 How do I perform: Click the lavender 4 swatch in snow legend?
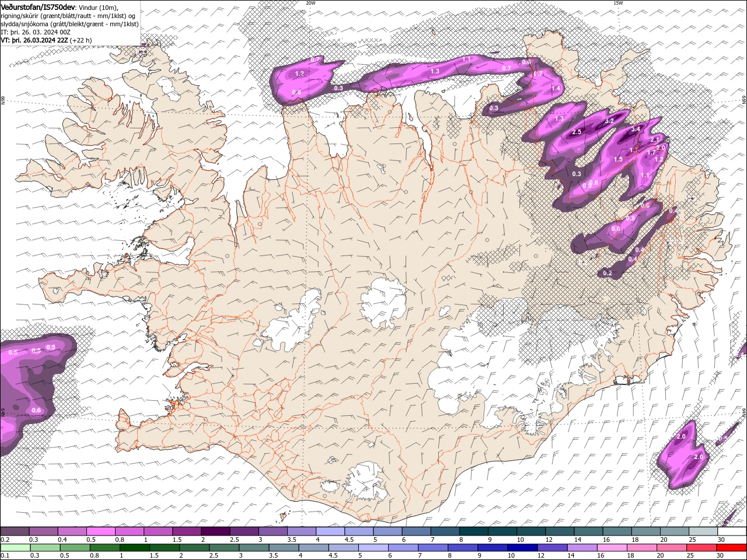click(330, 531)
